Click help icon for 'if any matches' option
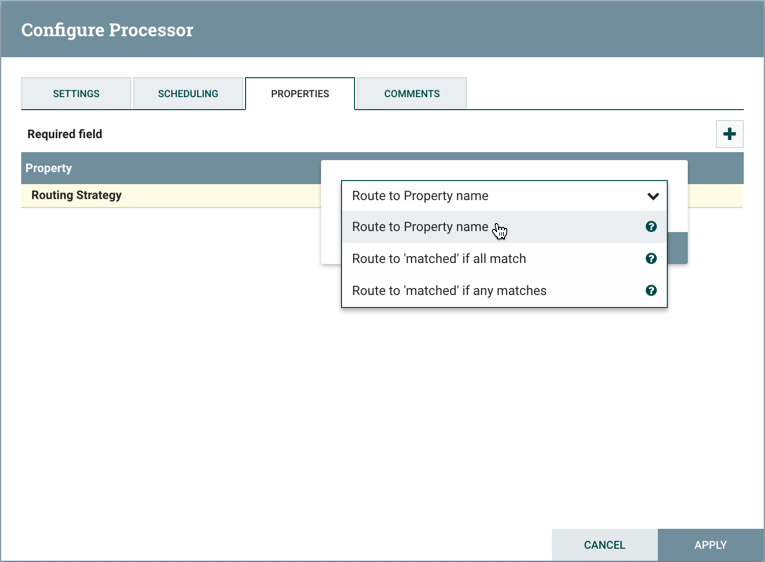 pyautogui.click(x=651, y=291)
